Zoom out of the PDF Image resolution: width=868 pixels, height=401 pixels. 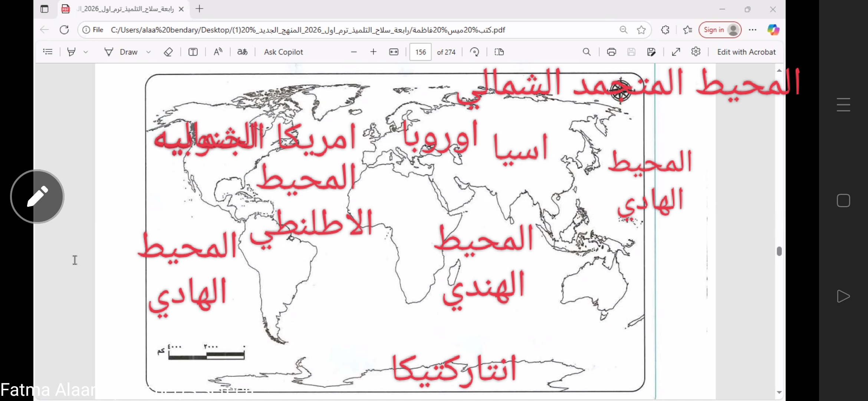click(x=354, y=52)
